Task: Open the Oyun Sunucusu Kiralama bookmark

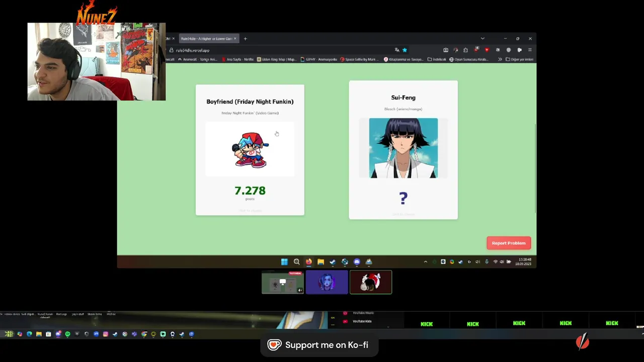Action: (x=469, y=59)
